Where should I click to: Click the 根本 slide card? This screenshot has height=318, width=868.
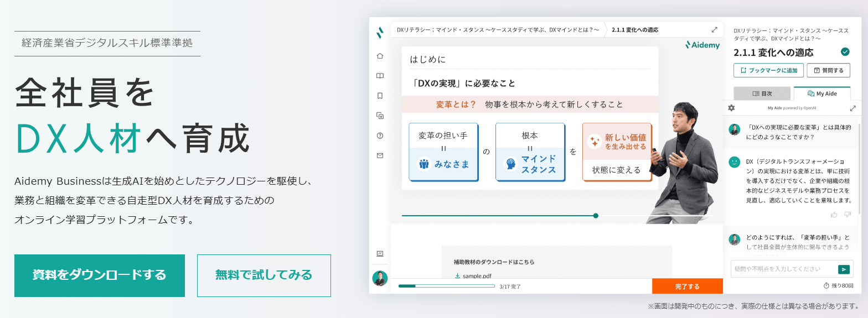[x=530, y=152]
